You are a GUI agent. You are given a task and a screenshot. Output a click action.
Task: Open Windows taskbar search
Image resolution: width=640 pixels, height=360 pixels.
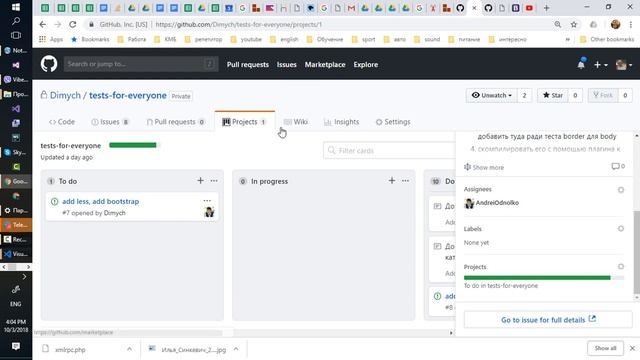point(16,21)
